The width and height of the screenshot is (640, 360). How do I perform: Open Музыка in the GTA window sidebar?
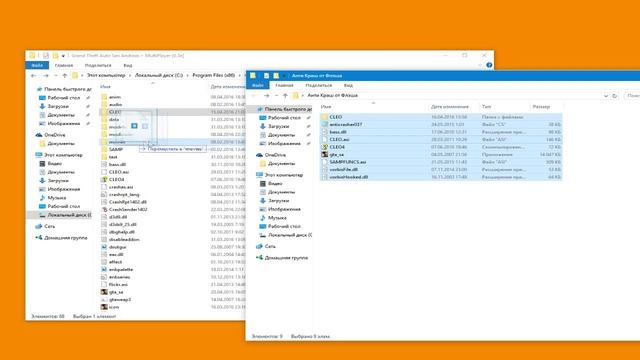[57, 198]
